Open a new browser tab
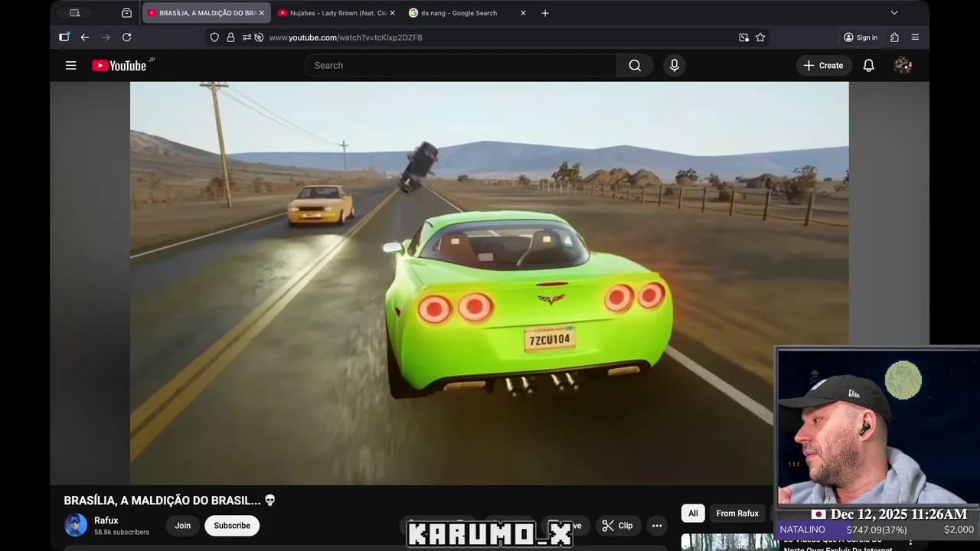This screenshot has width=980, height=551. tap(545, 13)
